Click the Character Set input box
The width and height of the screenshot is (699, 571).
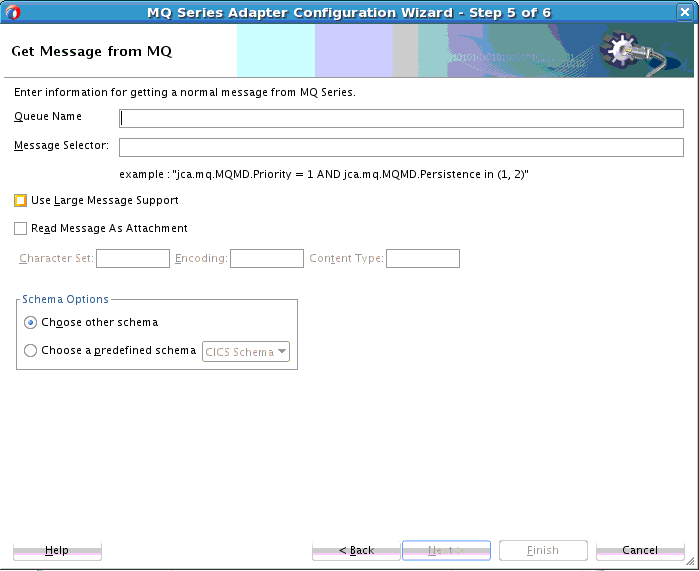tap(133, 259)
